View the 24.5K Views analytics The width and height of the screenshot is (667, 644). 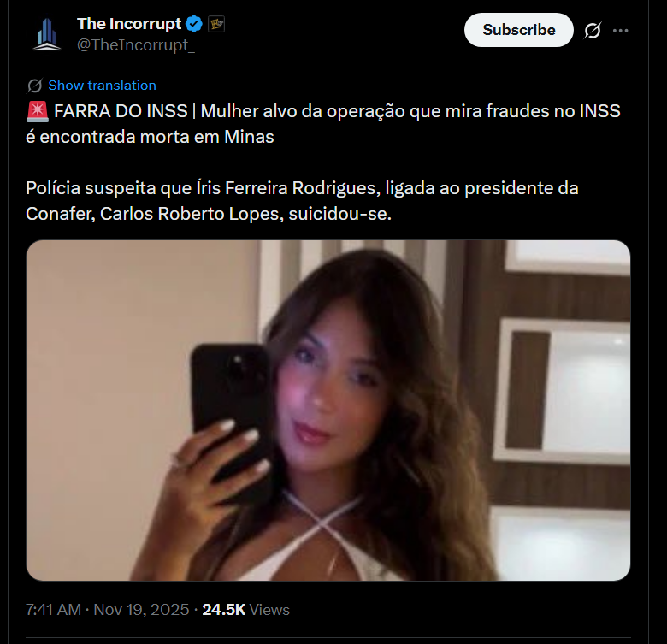[x=246, y=610]
